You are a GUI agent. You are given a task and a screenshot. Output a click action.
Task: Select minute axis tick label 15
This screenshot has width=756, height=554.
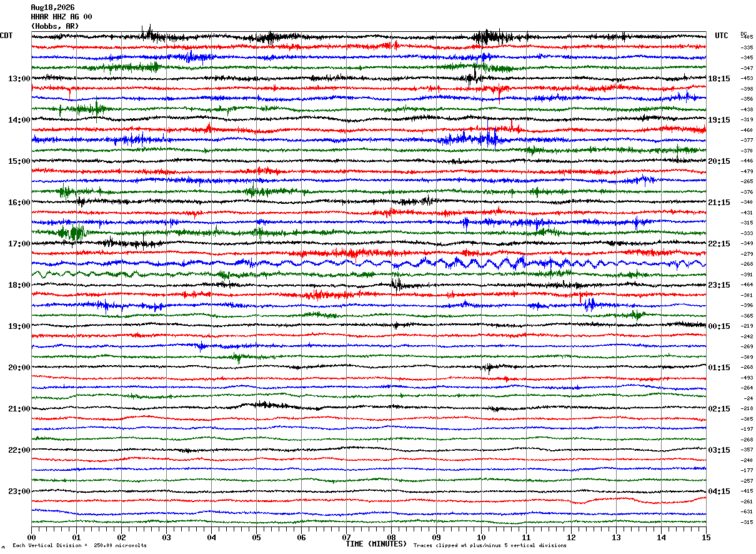pos(706,538)
